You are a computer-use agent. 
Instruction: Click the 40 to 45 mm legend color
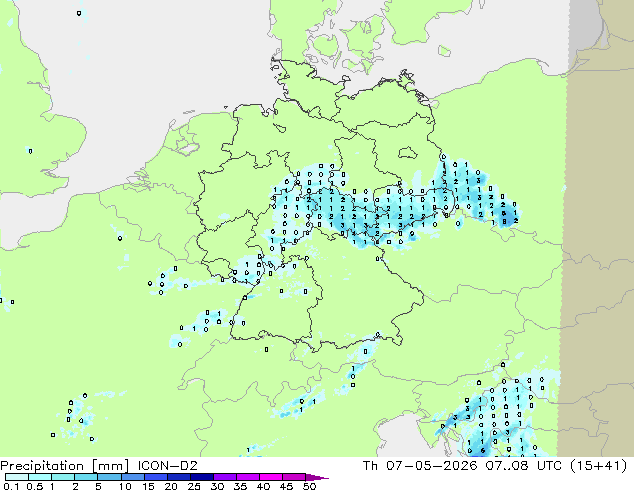[x=271, y=477]
